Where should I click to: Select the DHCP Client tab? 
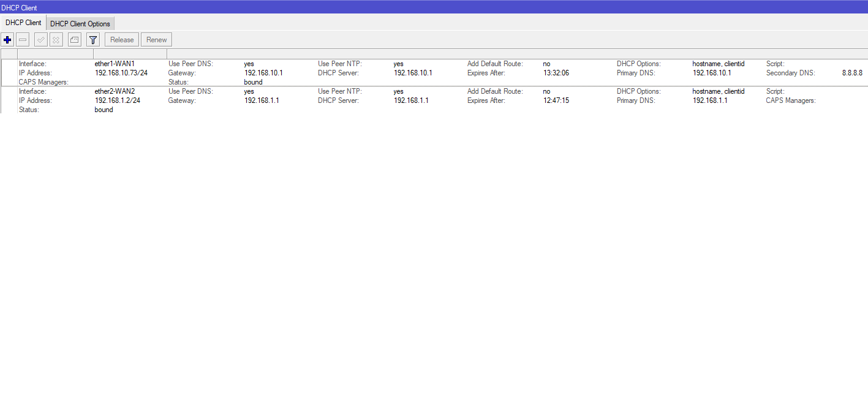click(x=23, y=23)
